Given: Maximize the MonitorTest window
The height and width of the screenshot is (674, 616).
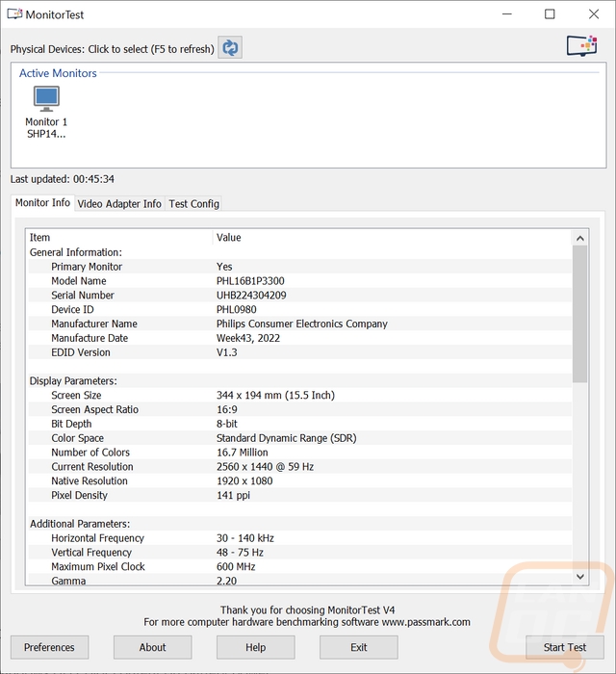Looking at the screenshot, I should click(x=550, y=14).
